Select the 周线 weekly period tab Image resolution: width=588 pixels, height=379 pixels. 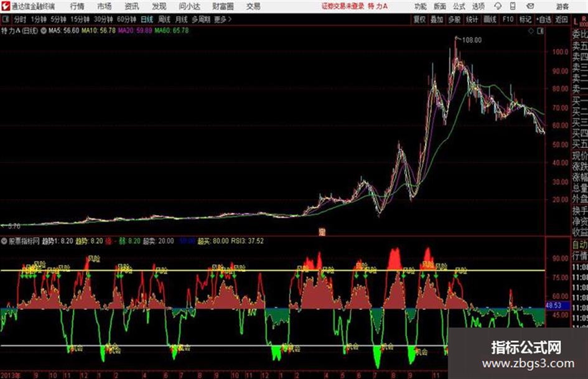[164, 19]
